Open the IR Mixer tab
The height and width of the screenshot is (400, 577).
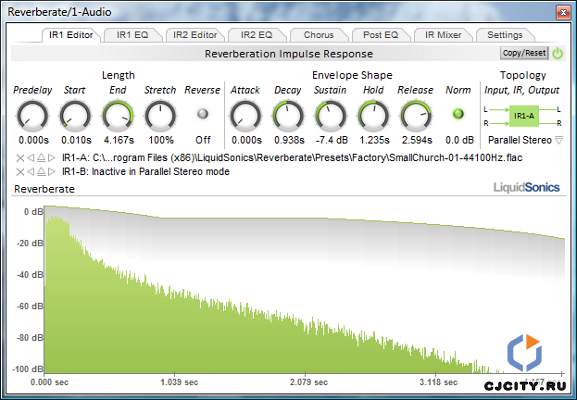coord(443,35)
